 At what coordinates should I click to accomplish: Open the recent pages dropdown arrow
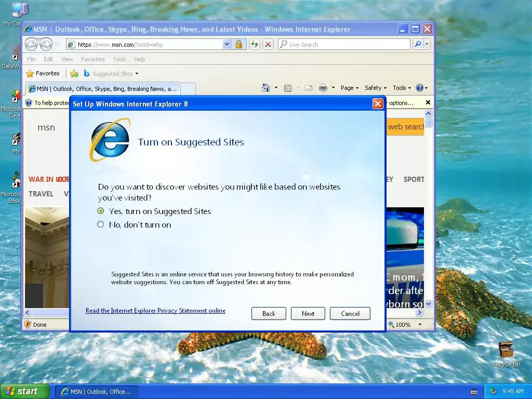coord(57,45)
